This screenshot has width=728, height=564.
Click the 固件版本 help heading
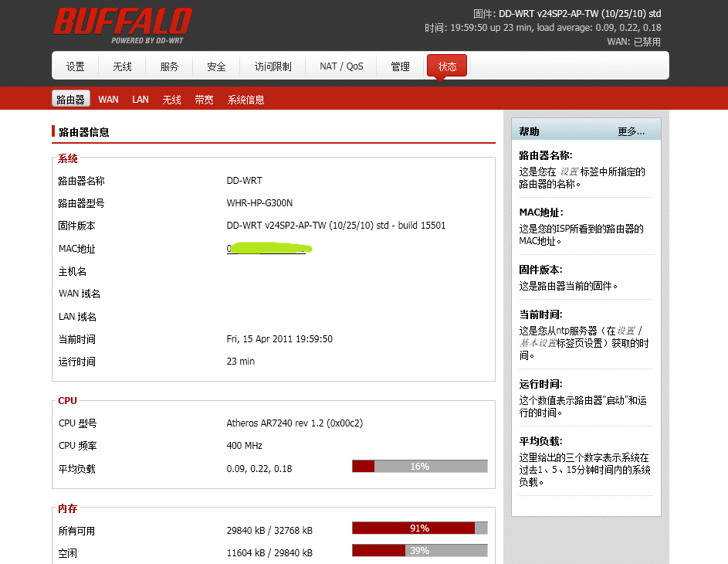point(540,270)
